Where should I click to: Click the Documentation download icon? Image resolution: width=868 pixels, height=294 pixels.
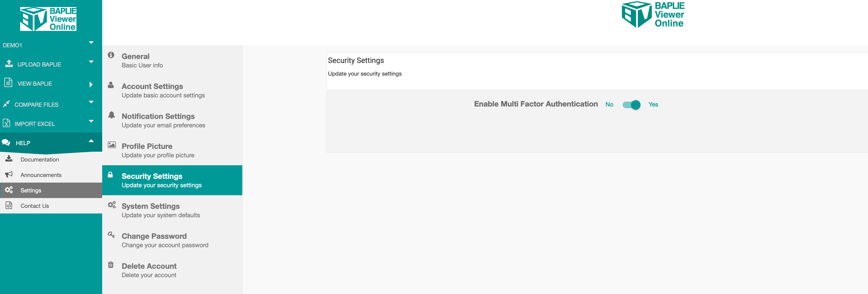tap(9, 159)
